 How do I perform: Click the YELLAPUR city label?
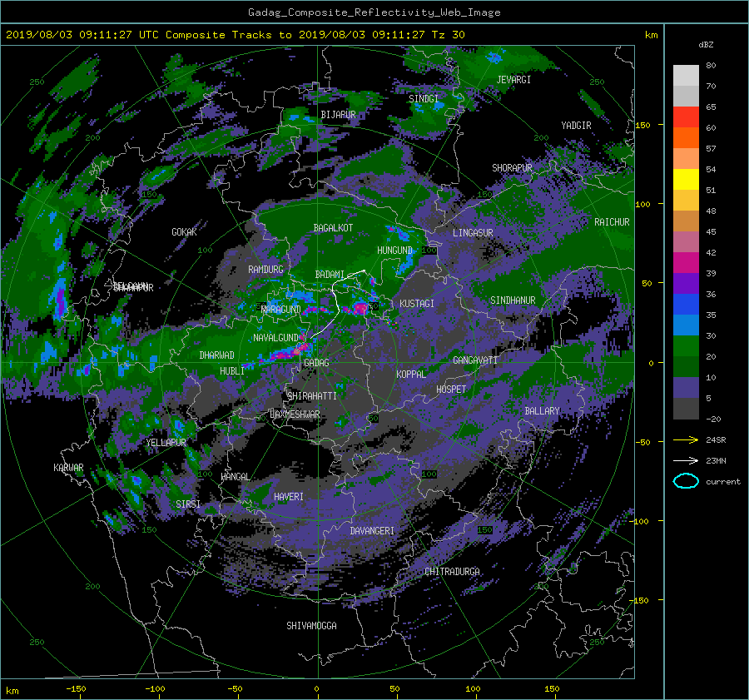coord(166,443)
